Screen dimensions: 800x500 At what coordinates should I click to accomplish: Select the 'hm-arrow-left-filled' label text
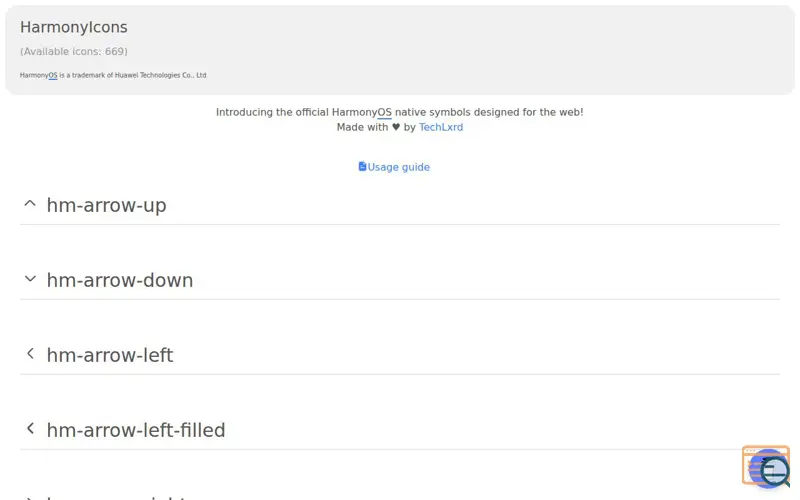(x=136, y=430)
